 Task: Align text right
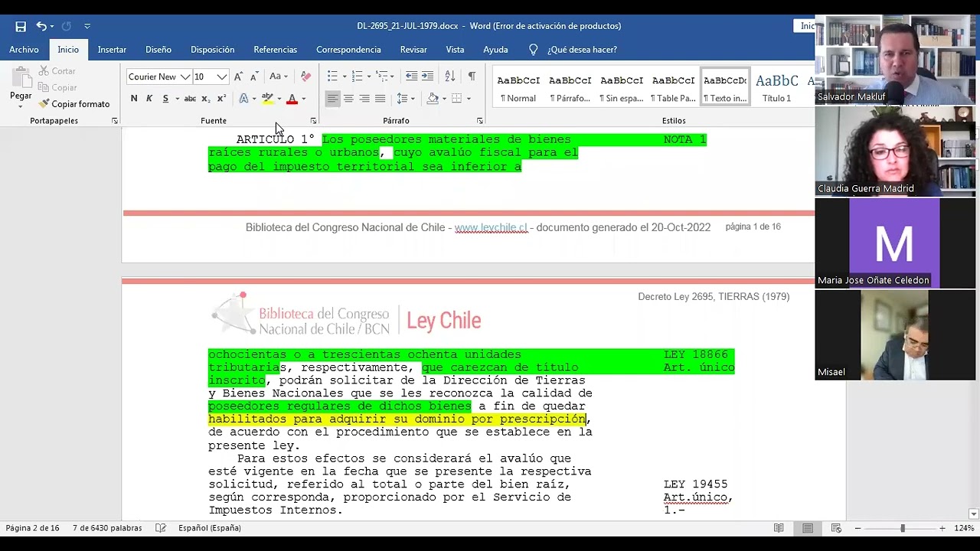pos(364,99)
